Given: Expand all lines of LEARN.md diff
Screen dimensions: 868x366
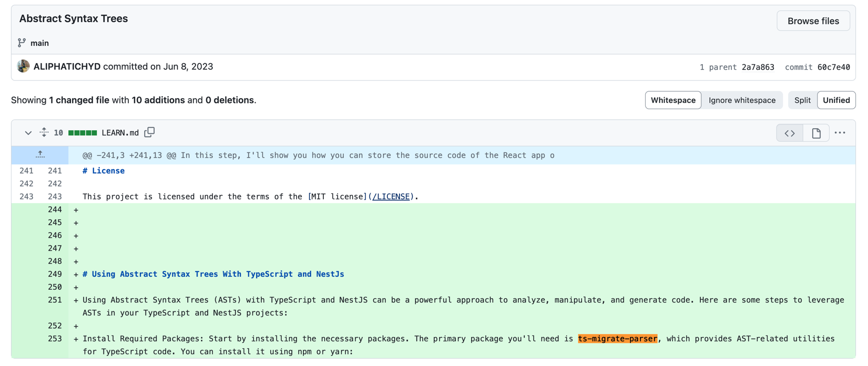Looking at the screenshot, I should point(44,132).
